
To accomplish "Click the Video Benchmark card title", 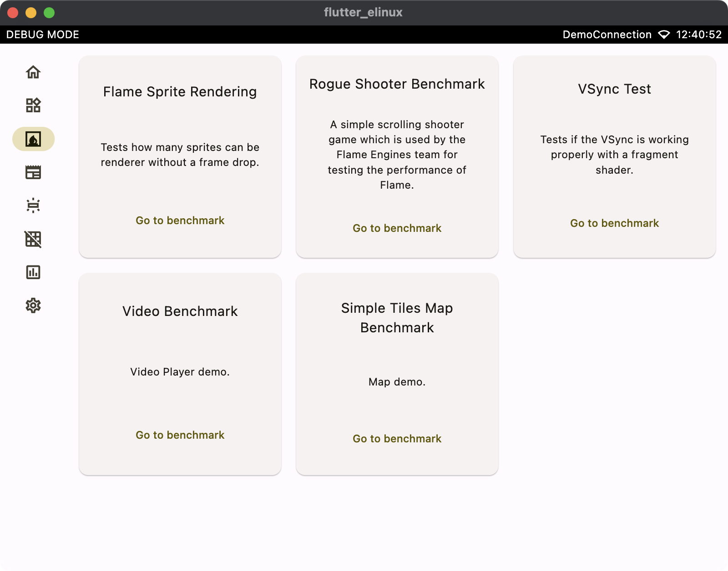I will tap(180, 311).
